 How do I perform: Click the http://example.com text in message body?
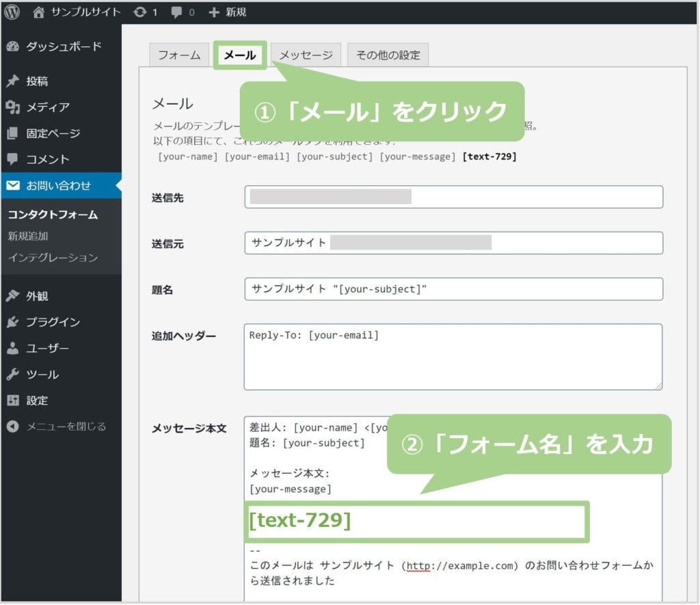coord(460,566)
